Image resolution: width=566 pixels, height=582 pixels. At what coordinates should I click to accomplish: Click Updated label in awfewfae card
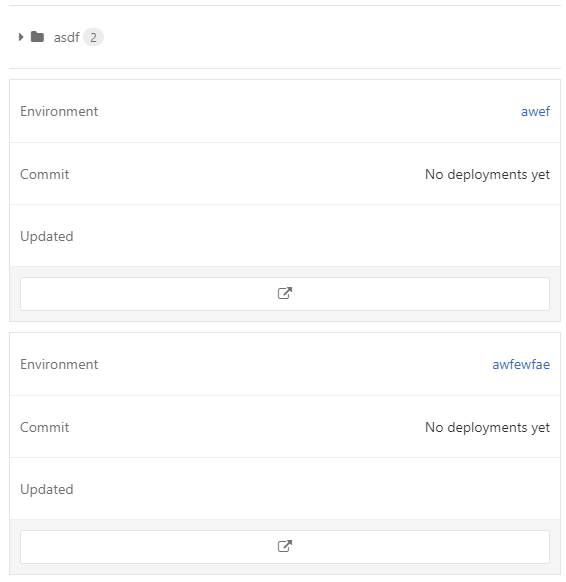click(x=47, y=490)
